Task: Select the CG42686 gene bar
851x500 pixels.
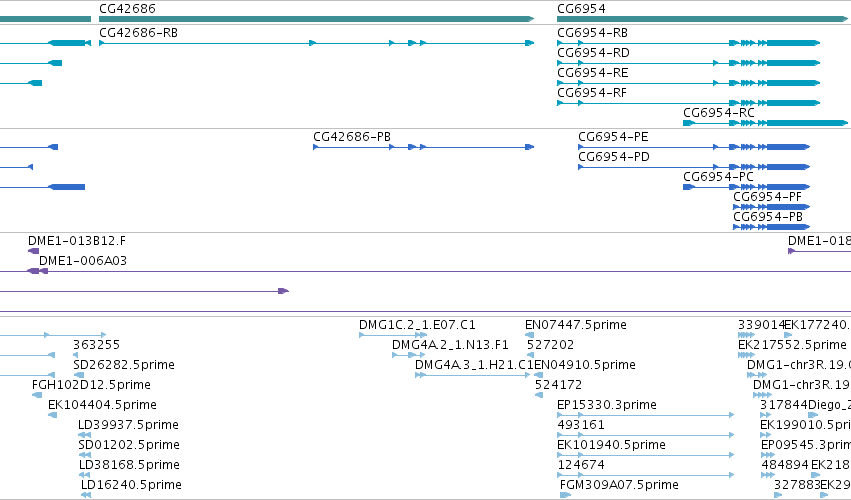Action: click(x=316, y=19)
